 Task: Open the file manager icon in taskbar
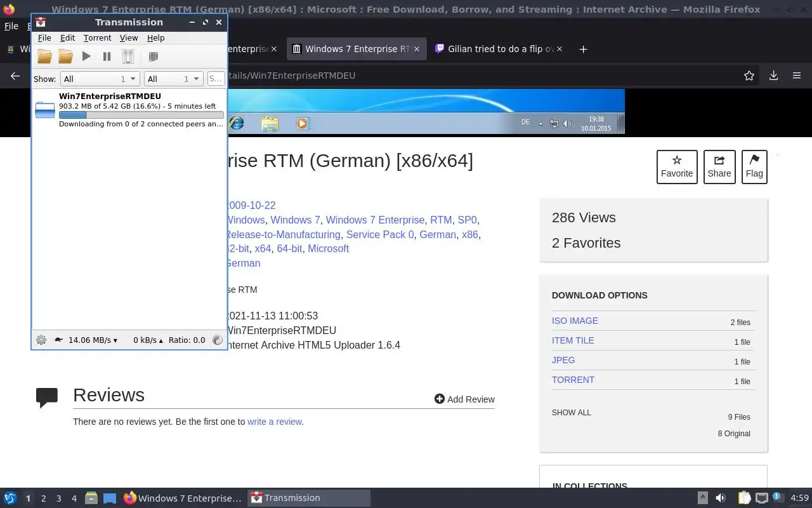(x=91, y=498)
